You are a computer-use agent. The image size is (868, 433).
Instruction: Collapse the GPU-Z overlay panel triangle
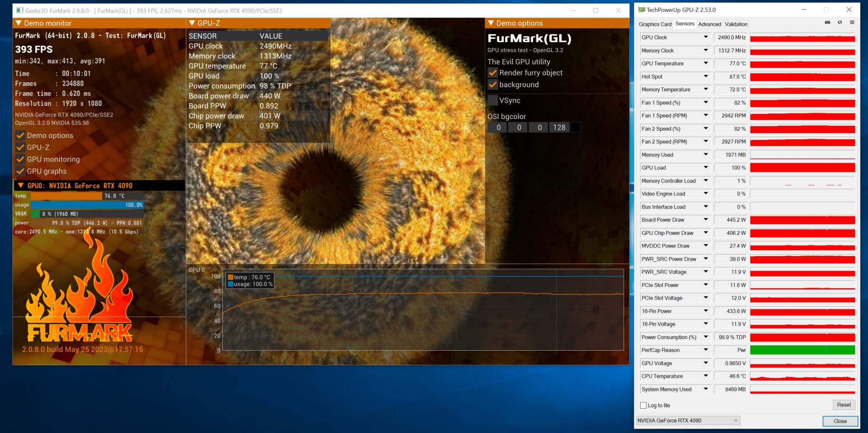192,23
